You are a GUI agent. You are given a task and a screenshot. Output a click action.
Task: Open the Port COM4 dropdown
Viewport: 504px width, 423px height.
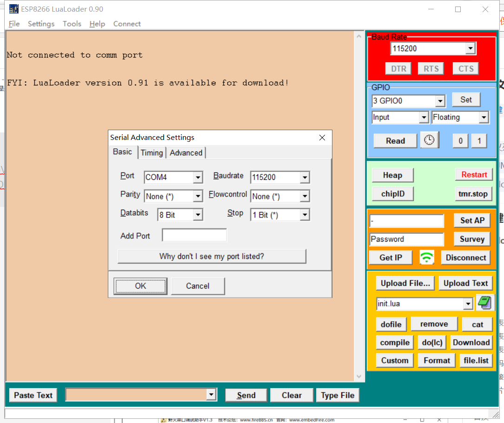[x=199, y=178]
